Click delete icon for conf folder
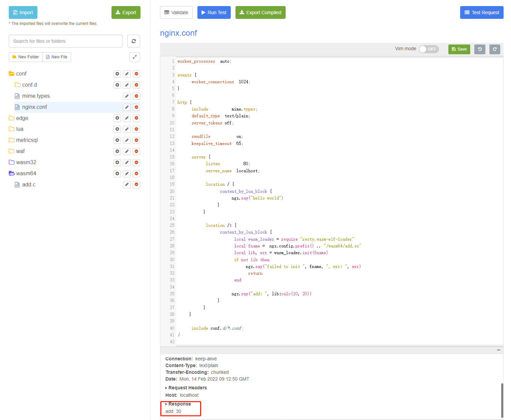The height and width of the screenshot is (420, 511). coord(136,74)
